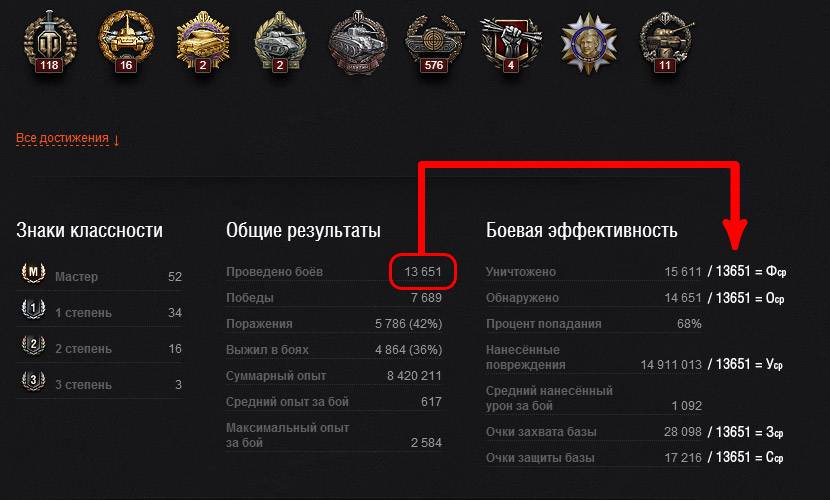Select the star medal with portrait
This screenshot has height=500, width=830.
(589, 43)
